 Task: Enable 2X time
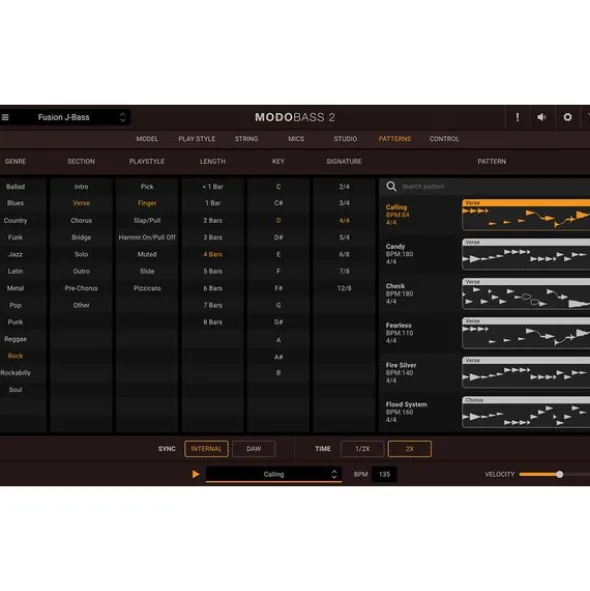coord(409,449)
